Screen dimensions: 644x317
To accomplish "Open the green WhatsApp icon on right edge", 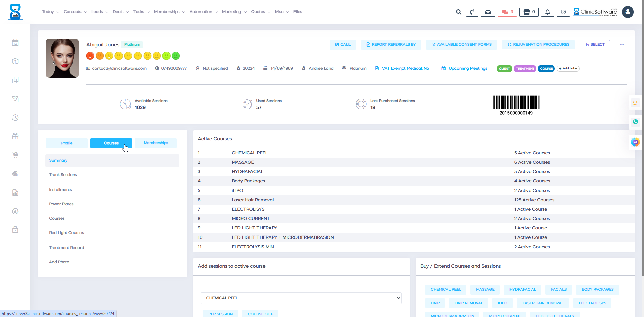I will tap(635, 122).
